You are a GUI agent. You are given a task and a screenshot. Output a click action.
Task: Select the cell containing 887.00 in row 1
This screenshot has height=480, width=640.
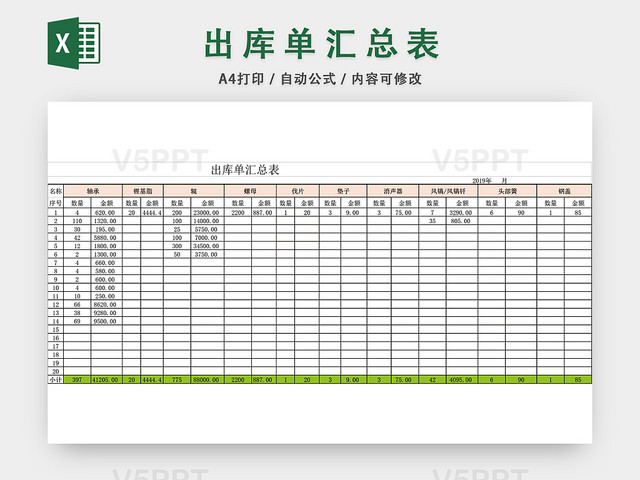(264, 213)
